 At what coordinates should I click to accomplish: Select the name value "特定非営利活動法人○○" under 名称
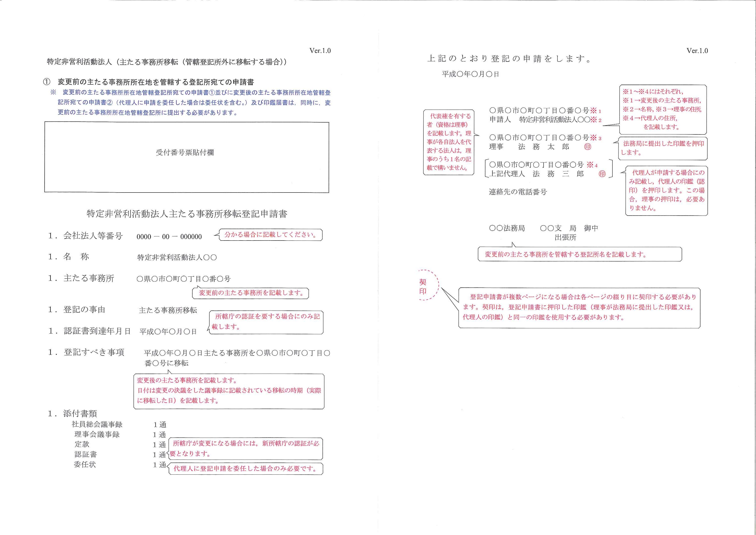pyautogui.click(x=177, y=258)
